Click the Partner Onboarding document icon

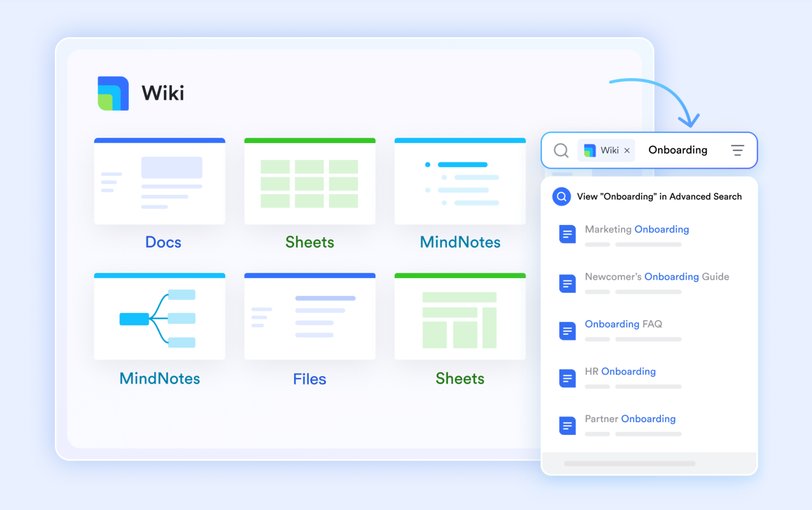point(567,425)
